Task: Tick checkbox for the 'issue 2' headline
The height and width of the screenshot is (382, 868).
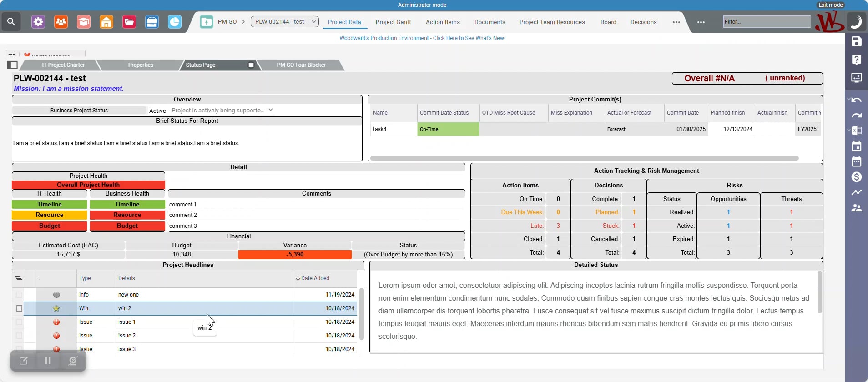Action: pos(19,336)
